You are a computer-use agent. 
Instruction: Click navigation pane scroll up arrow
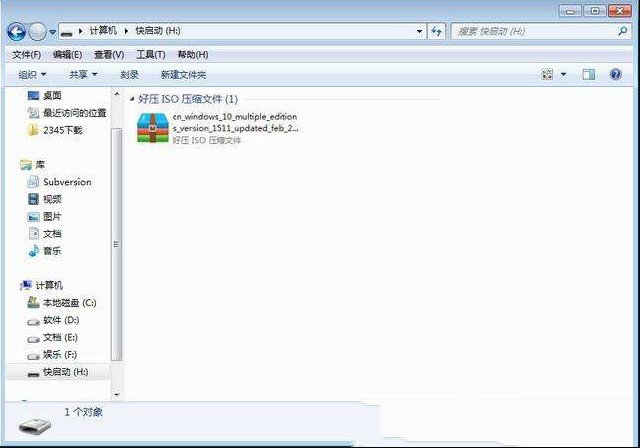(x=117, y=94)
